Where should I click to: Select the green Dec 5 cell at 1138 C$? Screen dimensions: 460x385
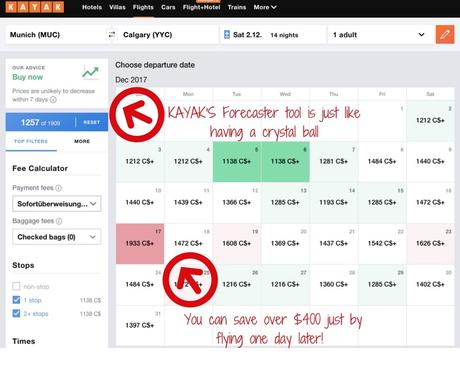click(237, 162)
